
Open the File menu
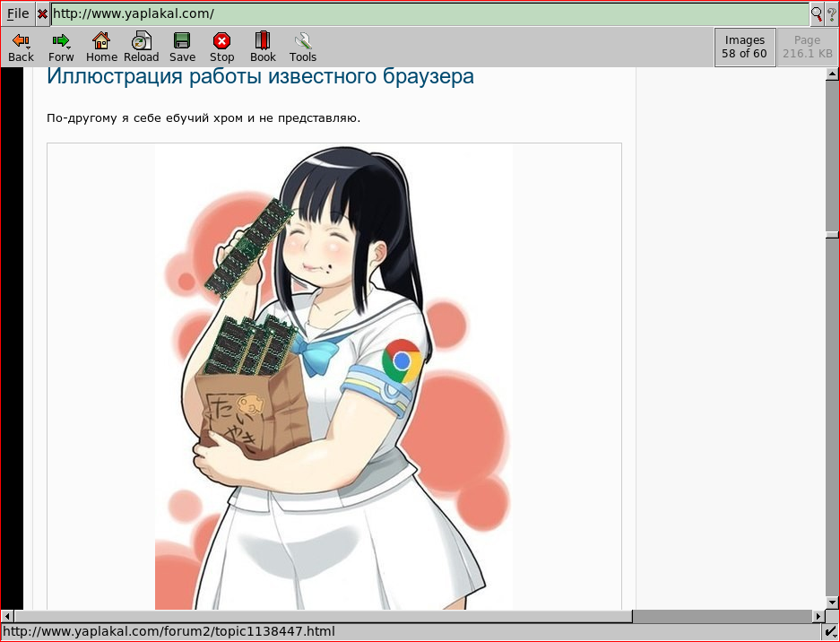coord(18,14)
